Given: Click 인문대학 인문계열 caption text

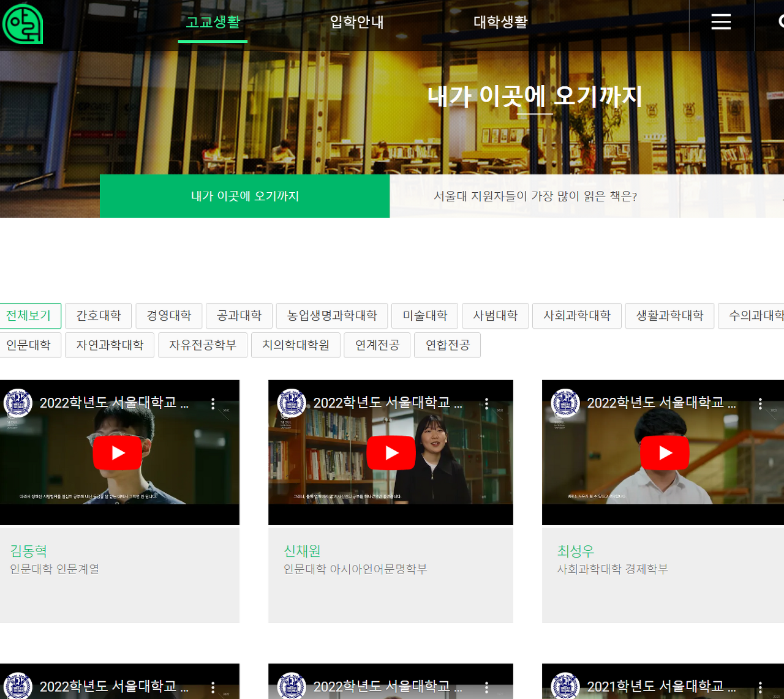Looking at the screenshot, I should tap(55, 569).
